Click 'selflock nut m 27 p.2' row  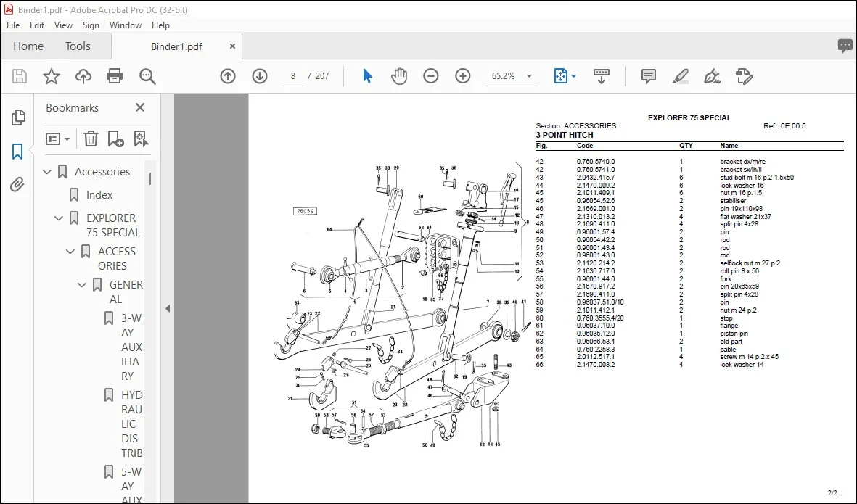tap(690, 263)
